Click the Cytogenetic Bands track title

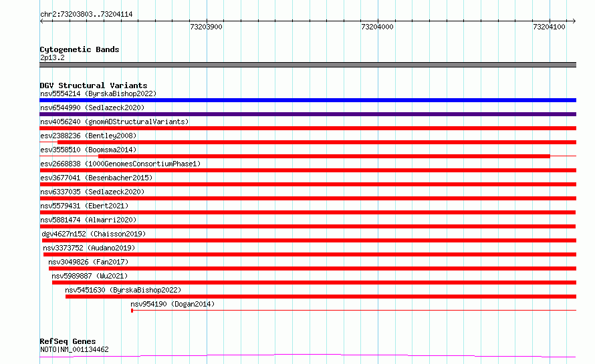pyautogui.click(x=80, y=49)
